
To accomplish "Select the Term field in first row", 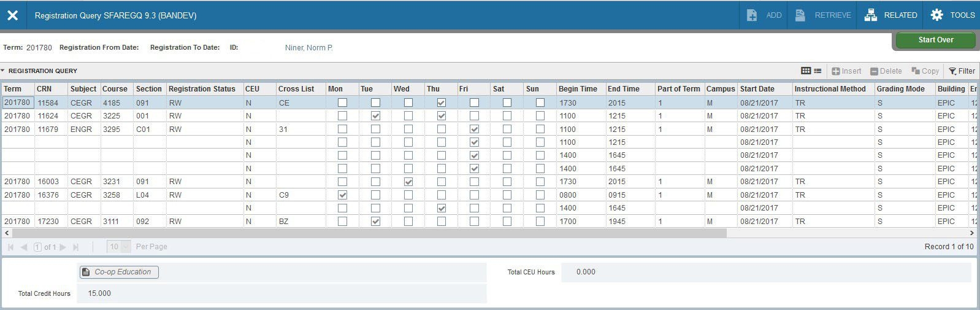I will click(17, 103).
